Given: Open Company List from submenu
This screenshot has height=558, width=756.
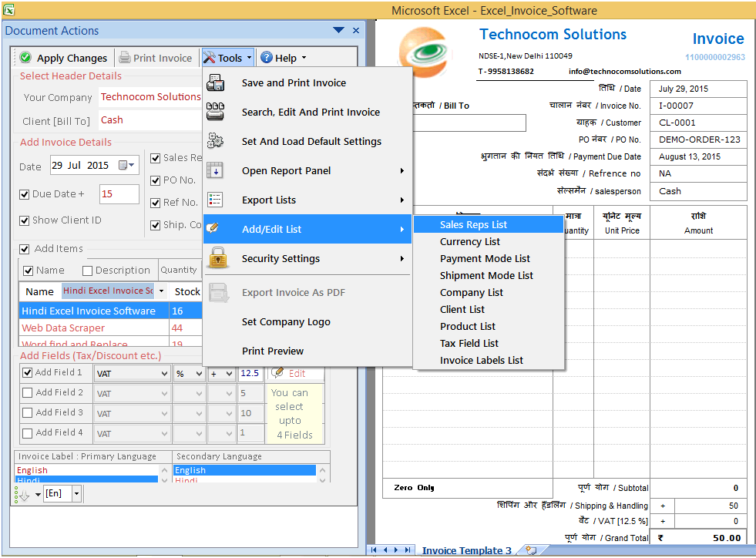Looking at the screenshot, I should pos(489,292).
